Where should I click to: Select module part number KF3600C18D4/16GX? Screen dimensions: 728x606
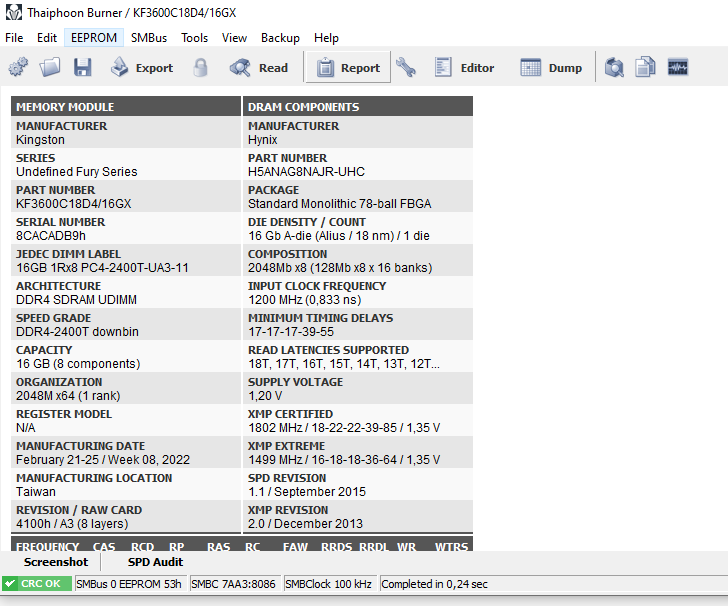point(73,204)
